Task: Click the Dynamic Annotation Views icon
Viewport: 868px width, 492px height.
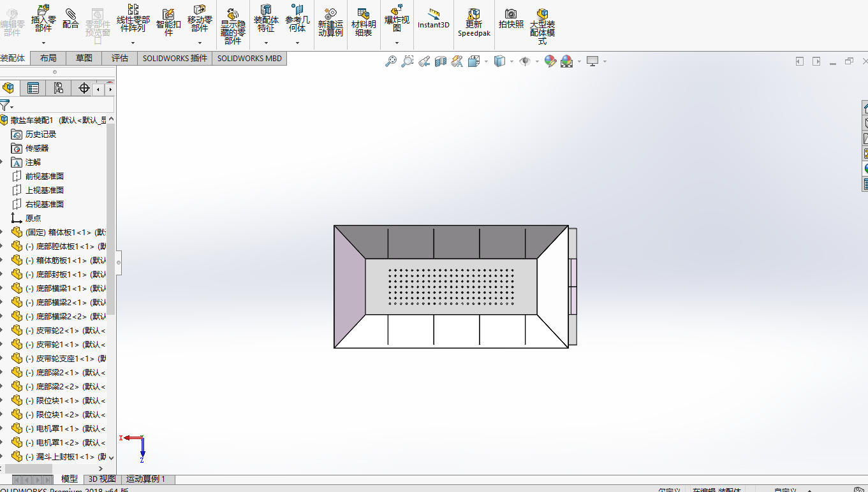Action: 457,61
